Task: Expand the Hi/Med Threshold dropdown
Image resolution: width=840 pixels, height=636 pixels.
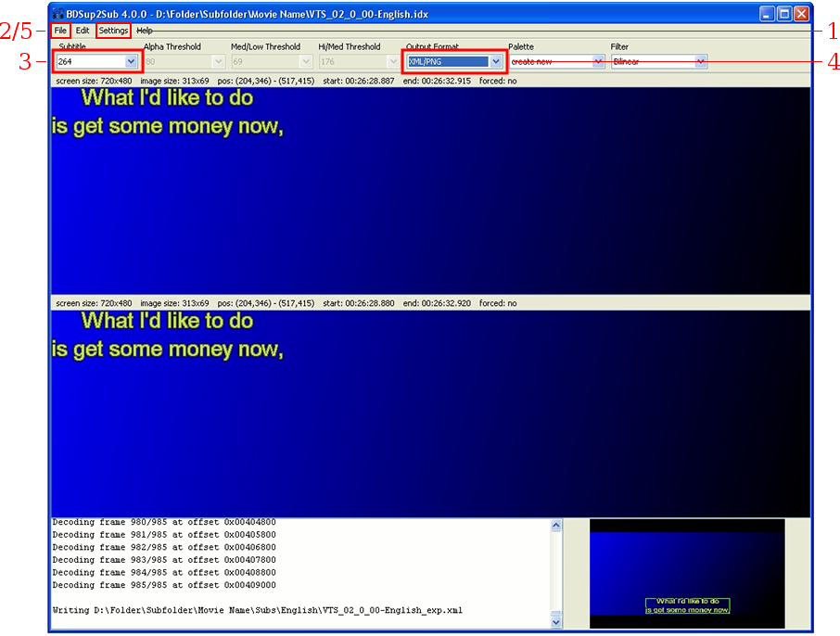Action: click(x=393, y=61)
